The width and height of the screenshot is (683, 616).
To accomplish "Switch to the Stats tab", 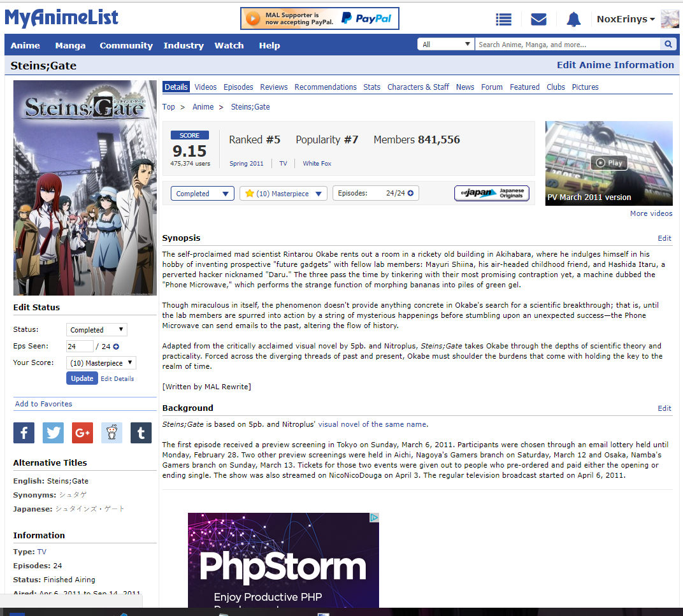I will (372, 87).
